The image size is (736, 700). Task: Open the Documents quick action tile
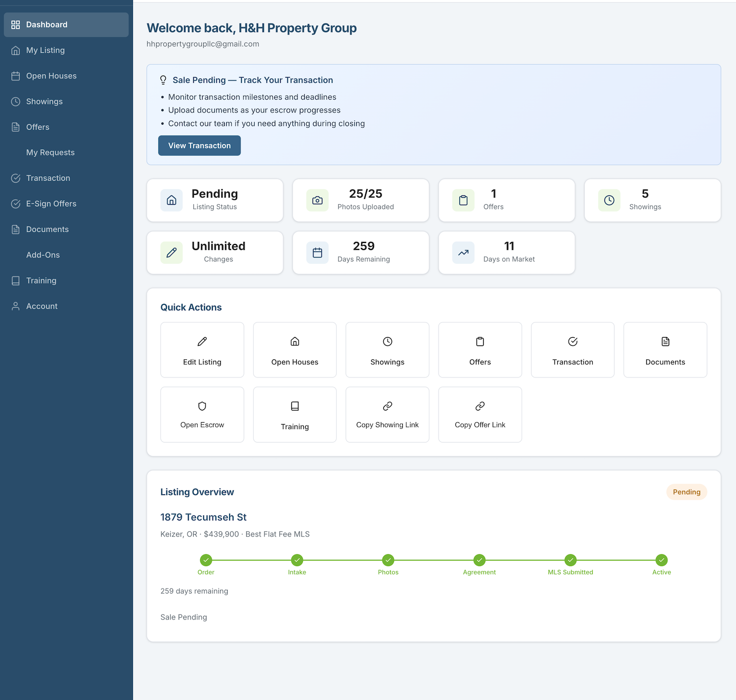point(665,350)
